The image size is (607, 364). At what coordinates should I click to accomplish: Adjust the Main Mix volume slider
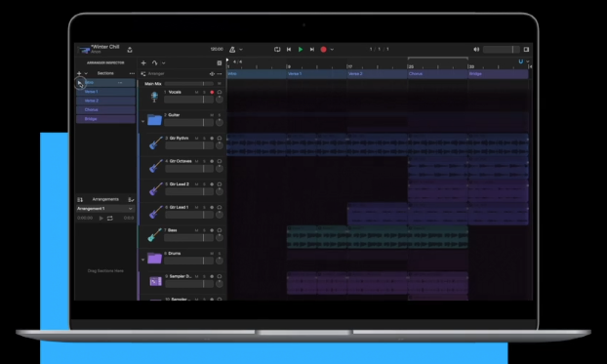[x=189, y=84]
